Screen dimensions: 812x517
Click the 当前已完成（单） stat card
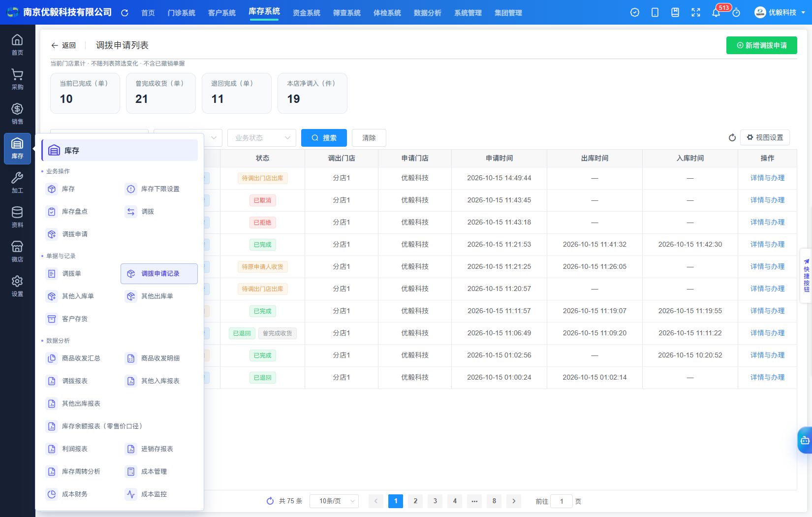(85, 93)
